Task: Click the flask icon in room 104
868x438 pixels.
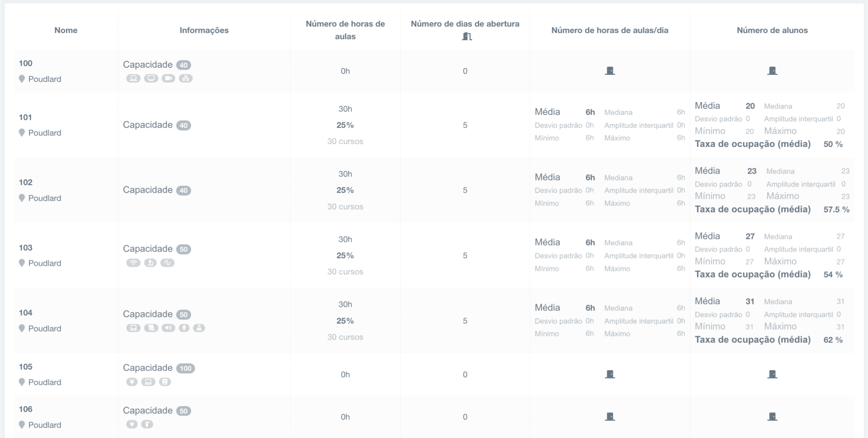Action: pos(199,328)
